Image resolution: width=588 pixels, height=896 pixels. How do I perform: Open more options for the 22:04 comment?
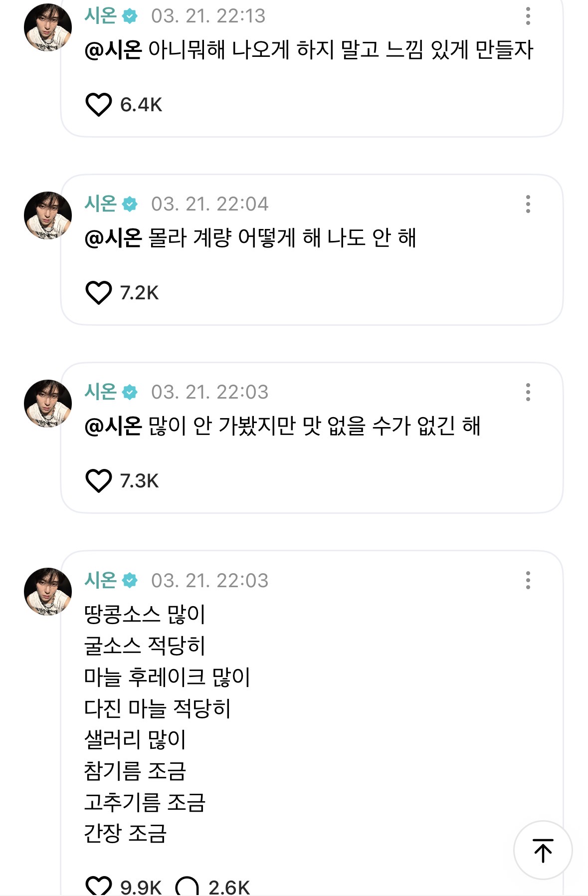coord(528,204)
